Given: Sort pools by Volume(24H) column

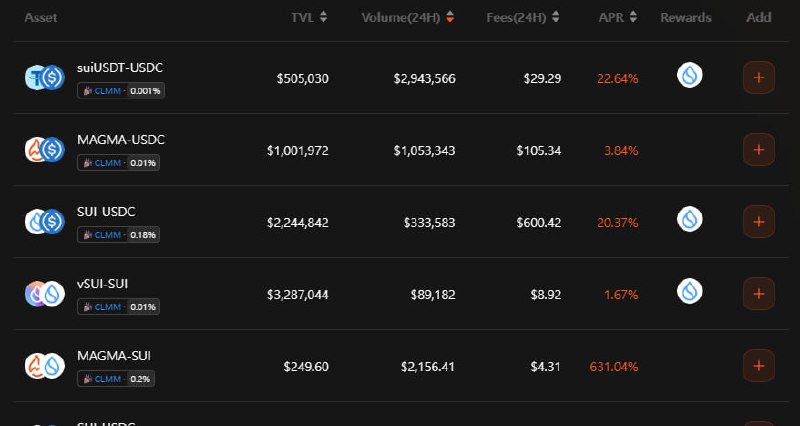Looking at the screenshot, I should coord(407,18).
